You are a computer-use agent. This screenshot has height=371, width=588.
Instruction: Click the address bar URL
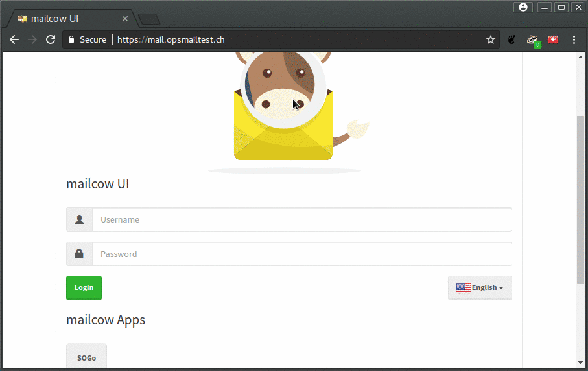pyautogui.click(x=171, y=39)
